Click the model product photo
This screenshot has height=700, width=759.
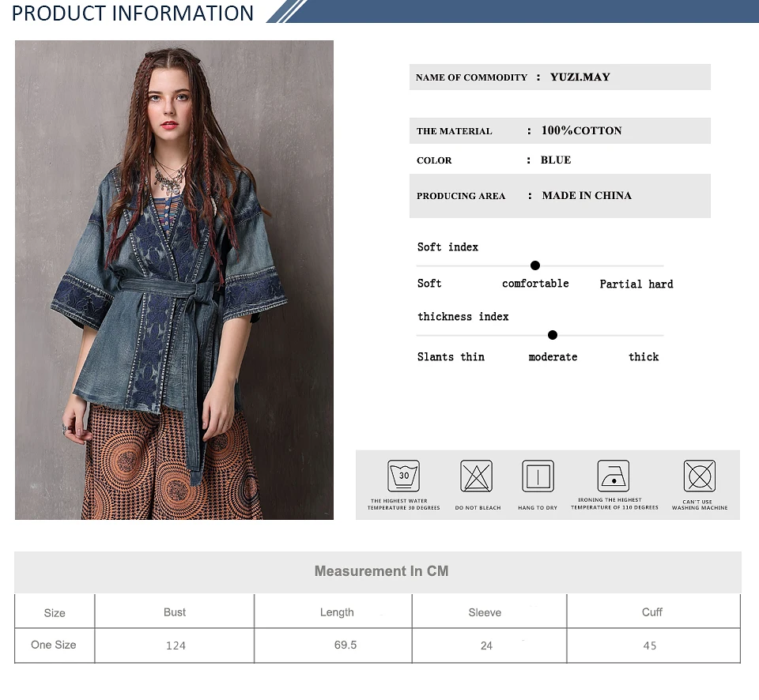coord(174,280)
